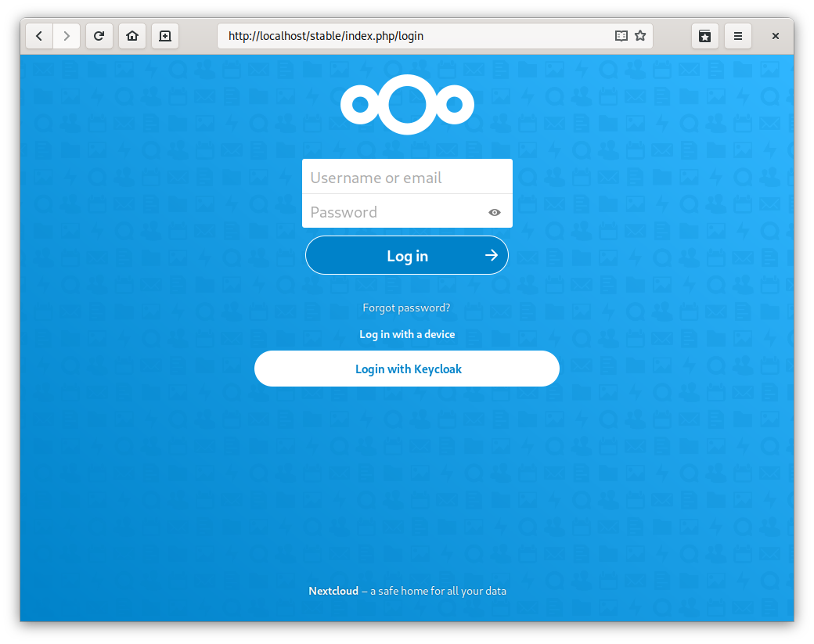Bookmark this page with the star

[639, 35]
